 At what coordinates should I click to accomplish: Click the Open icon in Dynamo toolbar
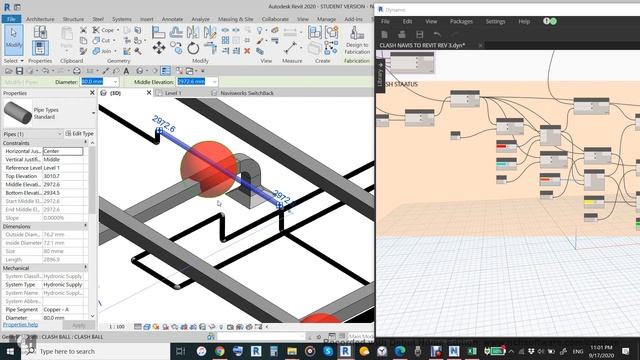point(402,34)
